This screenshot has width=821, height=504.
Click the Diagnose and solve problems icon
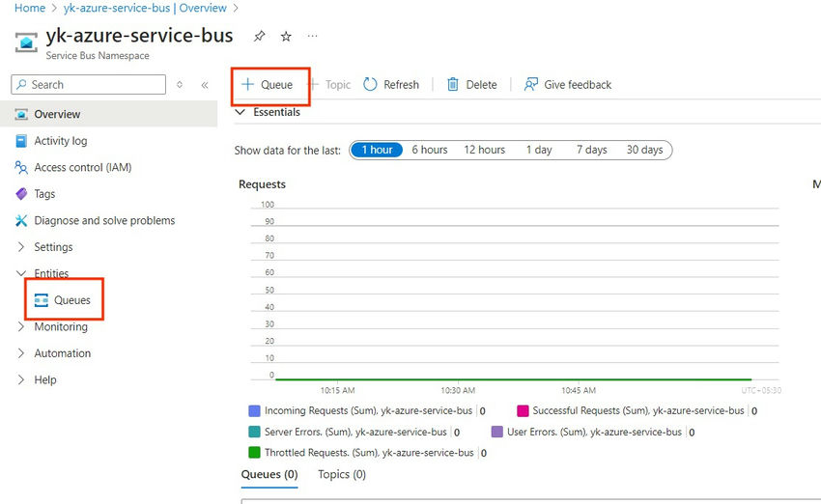(x=21, y=221)
